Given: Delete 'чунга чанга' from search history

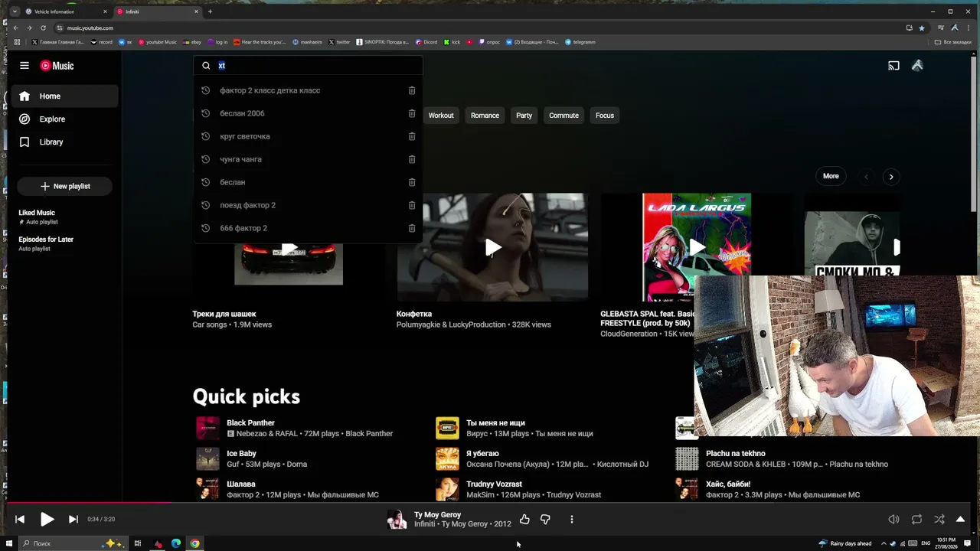Looking at the screenshot, I should pos(412,159).
